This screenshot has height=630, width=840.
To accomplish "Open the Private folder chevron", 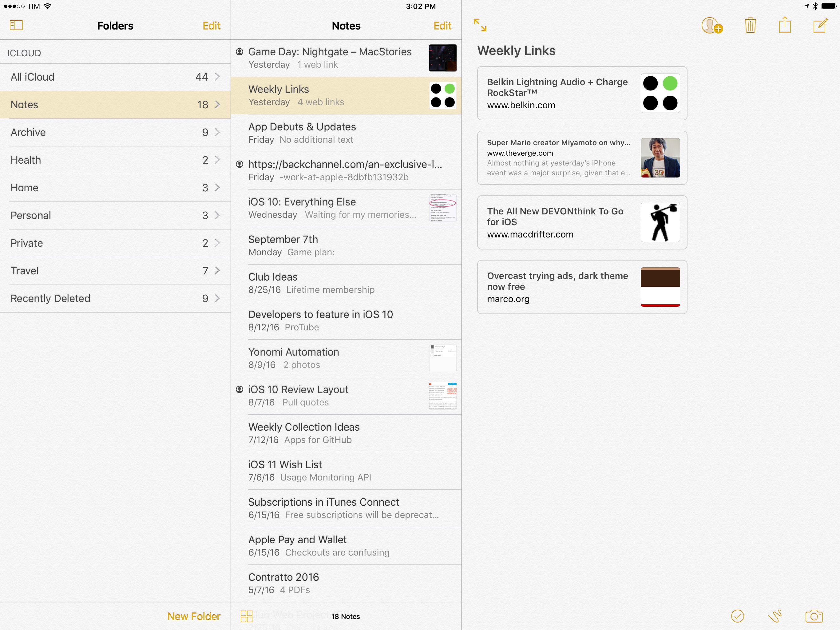I will point(217,243).
